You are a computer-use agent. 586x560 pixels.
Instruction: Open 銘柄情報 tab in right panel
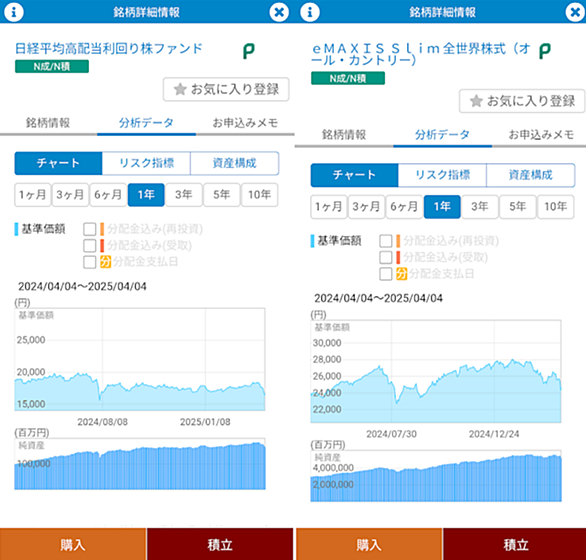[x=344, y=135]
